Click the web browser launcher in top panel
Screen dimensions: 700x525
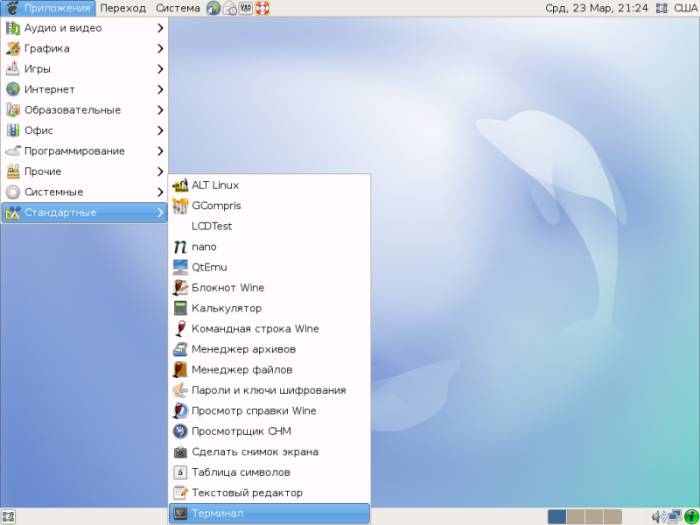pyautogui.click(x=214, y=8)
